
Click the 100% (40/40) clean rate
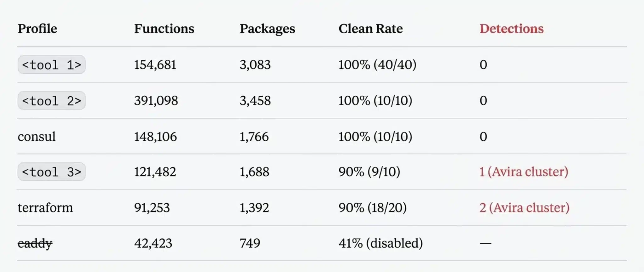click(377, 65)
